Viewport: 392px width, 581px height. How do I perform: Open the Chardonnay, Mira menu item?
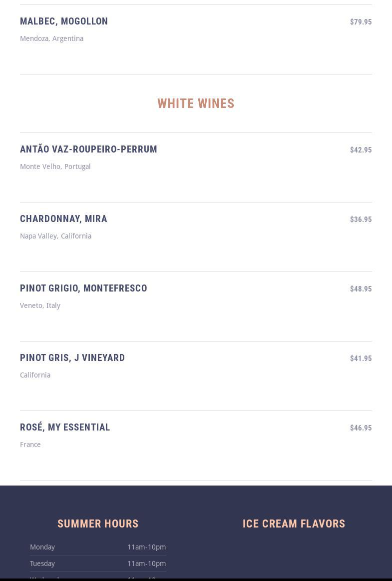tap(63, 219)
